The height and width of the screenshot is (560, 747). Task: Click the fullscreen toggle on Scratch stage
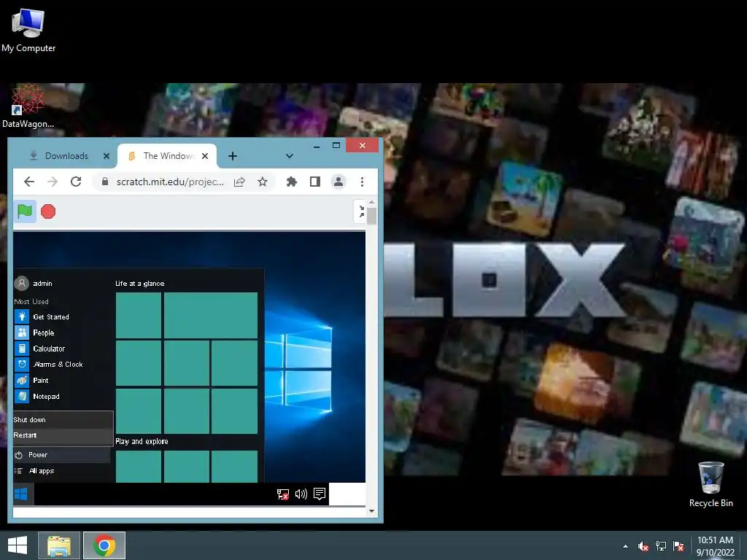pyautogui.click(x=361, y=211)
